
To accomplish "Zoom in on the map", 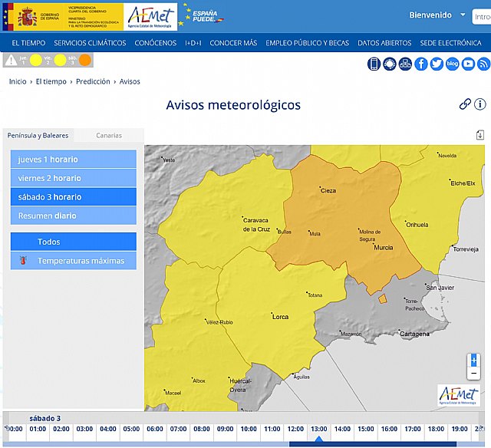I will click(x=473, y=360).
